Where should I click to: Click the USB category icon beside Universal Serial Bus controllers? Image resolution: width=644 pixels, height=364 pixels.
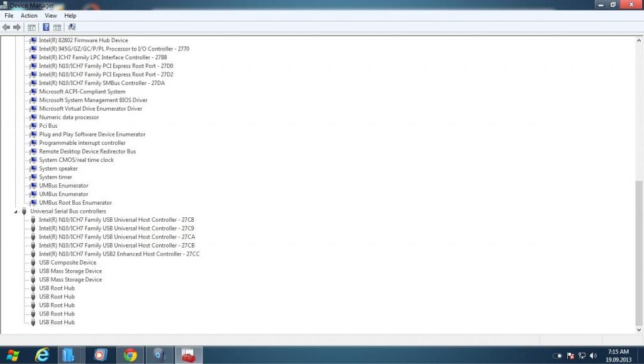click(x=24, y=212)
